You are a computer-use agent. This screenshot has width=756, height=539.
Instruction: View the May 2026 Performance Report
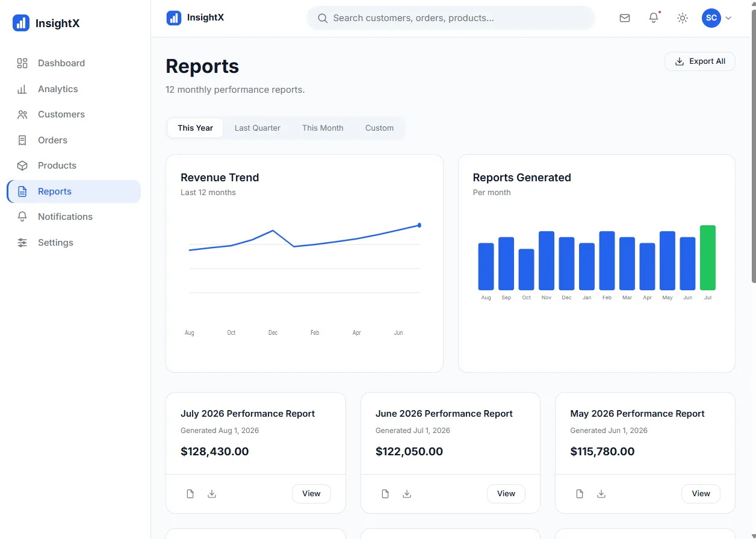point(701,494)
